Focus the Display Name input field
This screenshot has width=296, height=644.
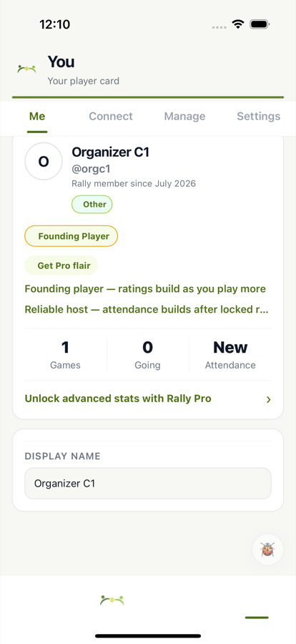click(x=148, y=484)
